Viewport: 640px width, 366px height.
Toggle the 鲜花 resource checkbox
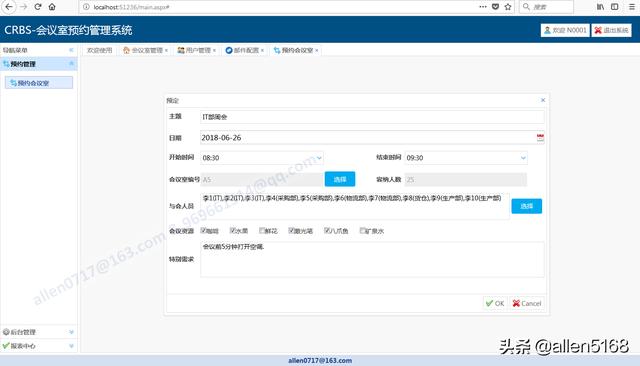tap(262, 231)
